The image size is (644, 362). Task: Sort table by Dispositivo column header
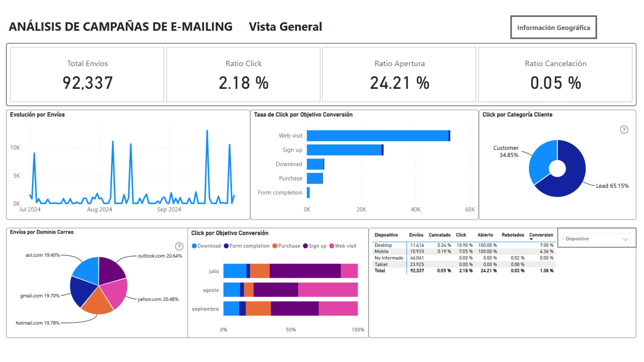point(386,235)
